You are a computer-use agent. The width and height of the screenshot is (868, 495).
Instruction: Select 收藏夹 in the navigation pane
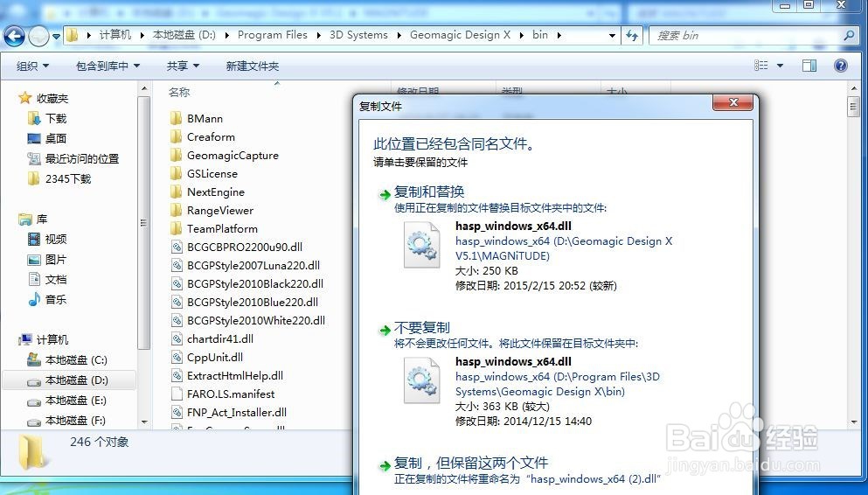52,99
